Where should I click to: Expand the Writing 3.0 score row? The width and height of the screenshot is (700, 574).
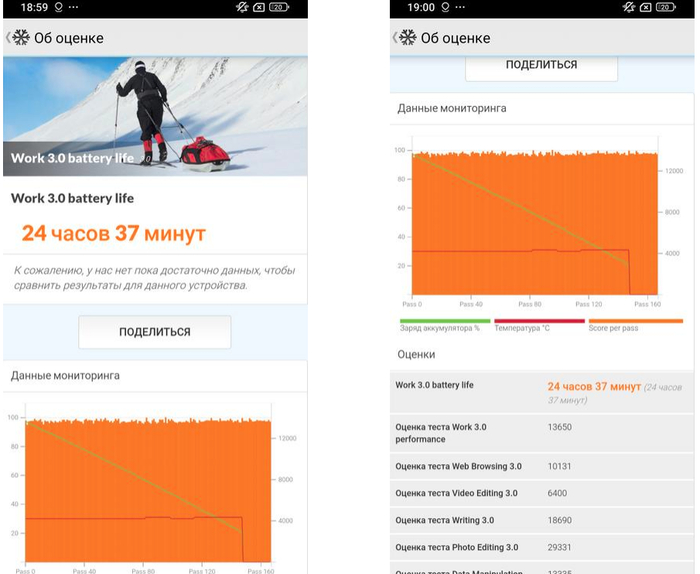tap(538, 520)
